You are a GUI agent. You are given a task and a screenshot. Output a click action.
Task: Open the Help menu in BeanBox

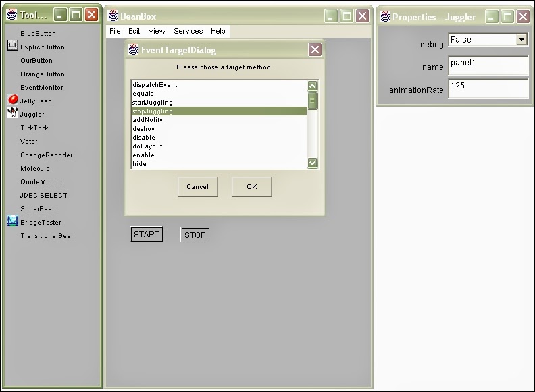pyautogui.click(x=218, y=31)
